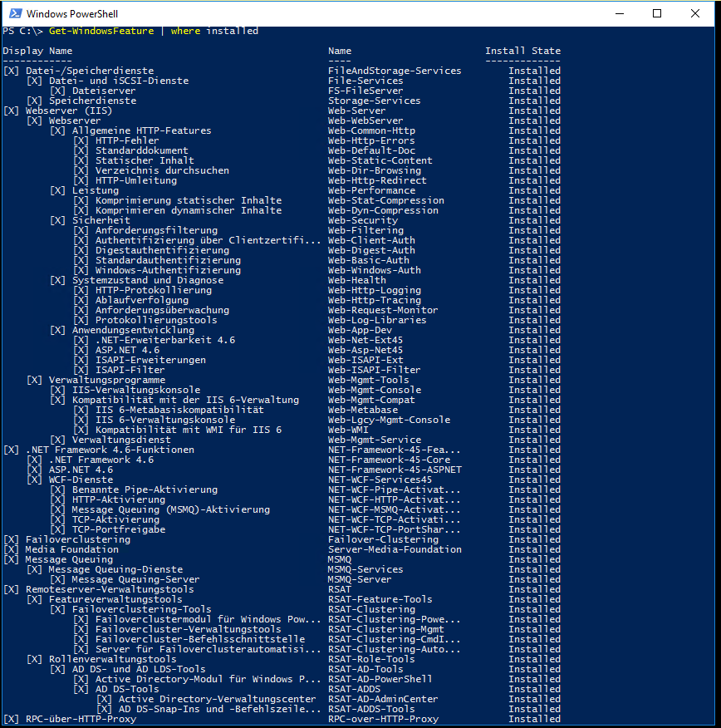The height and width of the screenshot is (728, 721).
Task: Click the HTTP-Fehler feature text
Action: pyautogui.click(x=127, y=140)
